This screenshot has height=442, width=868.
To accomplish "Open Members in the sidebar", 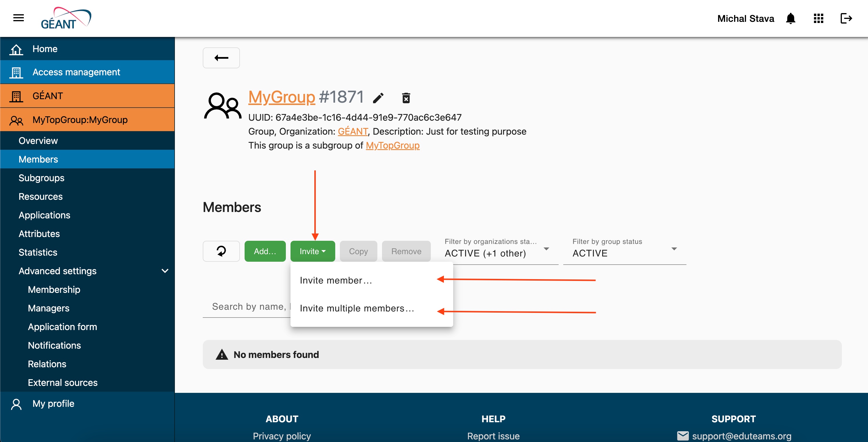I will 87,159.
